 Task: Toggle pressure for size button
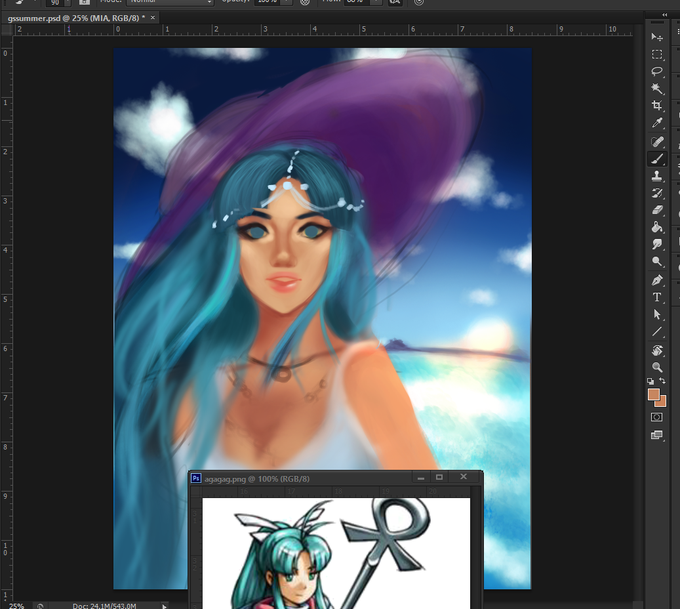[x=419, y=2]
